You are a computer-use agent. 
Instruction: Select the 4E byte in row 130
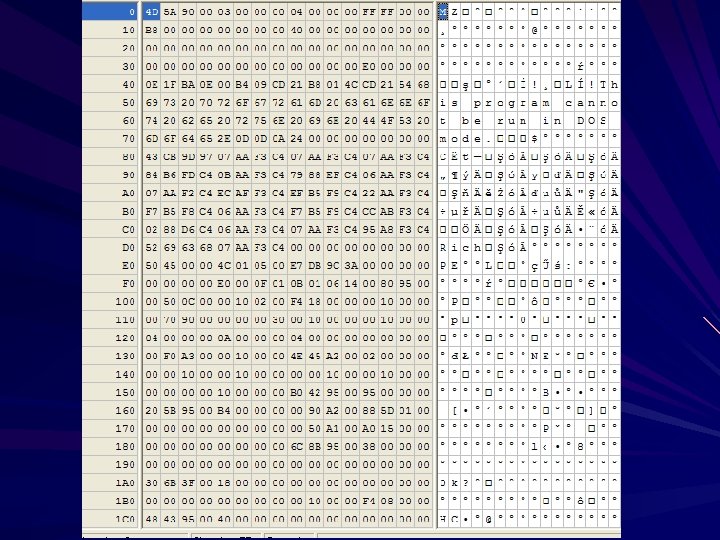coord(297,356)
